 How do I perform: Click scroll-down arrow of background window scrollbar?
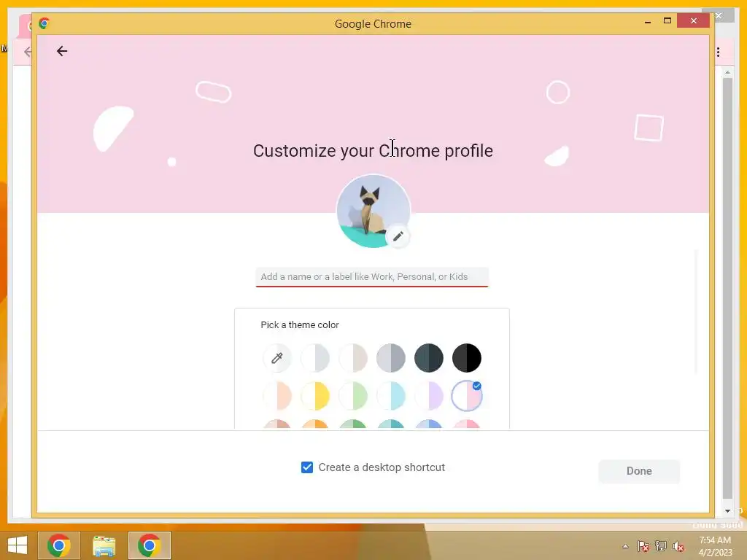(727, 511)
